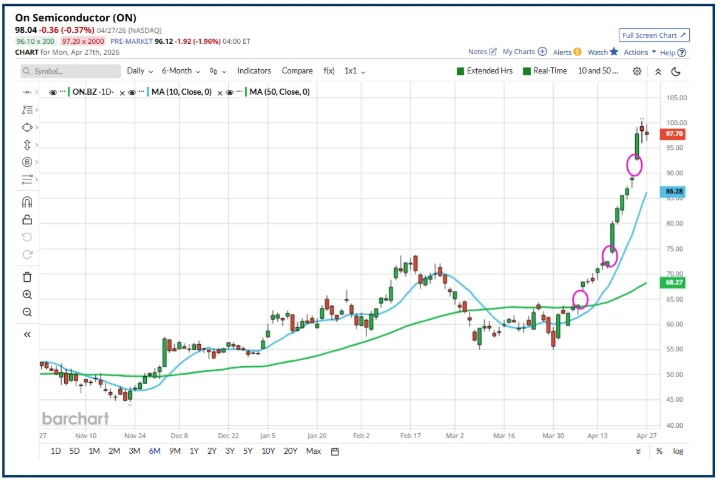This screenshot has height=481, width=720.
Task: Switch to dark mode moon icon
Action: click(x=676, y=72)
